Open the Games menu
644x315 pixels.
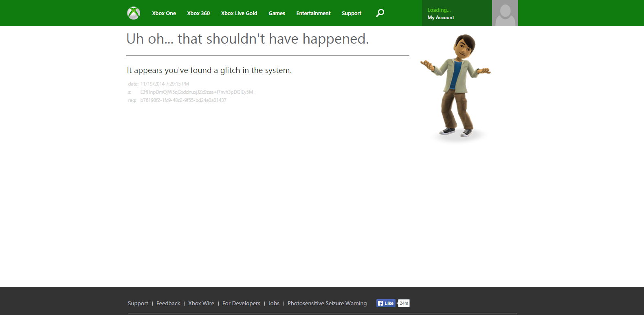point(277,13)
